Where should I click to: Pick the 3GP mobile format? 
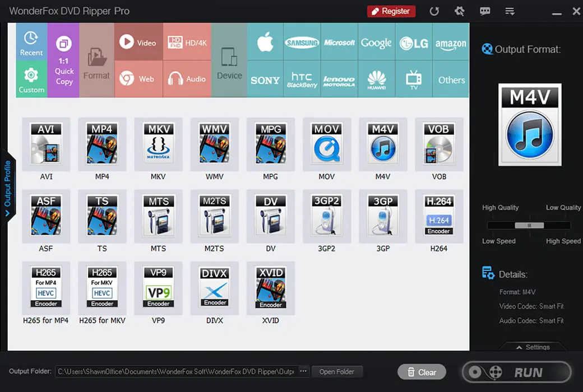(383, 216)
